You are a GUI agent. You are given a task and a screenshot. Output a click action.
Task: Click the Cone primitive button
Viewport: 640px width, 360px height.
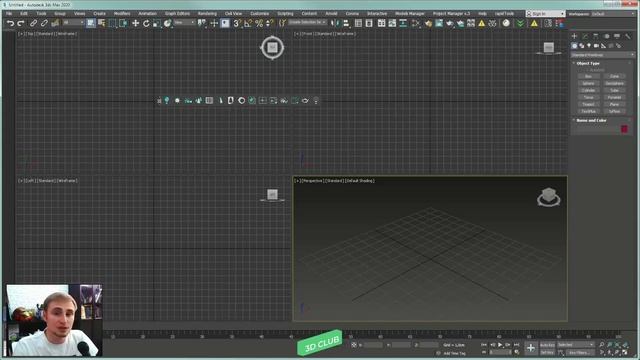tap(614, 76)
